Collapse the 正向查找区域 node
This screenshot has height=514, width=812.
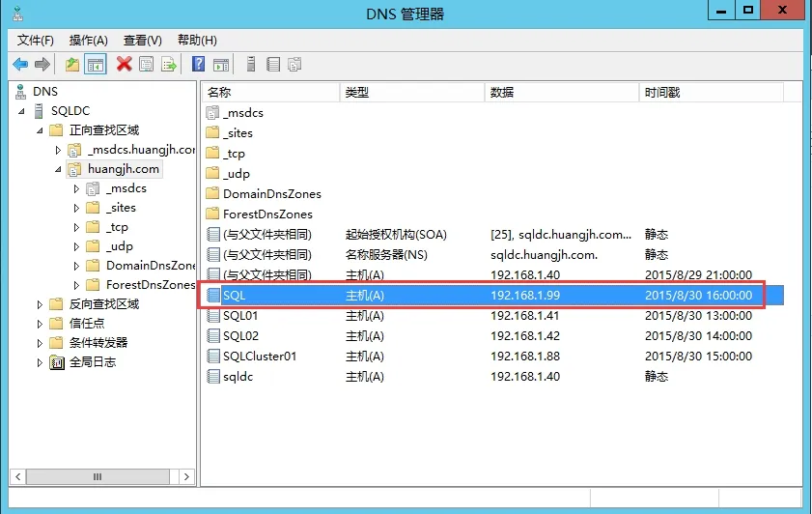tap(40, 130)
